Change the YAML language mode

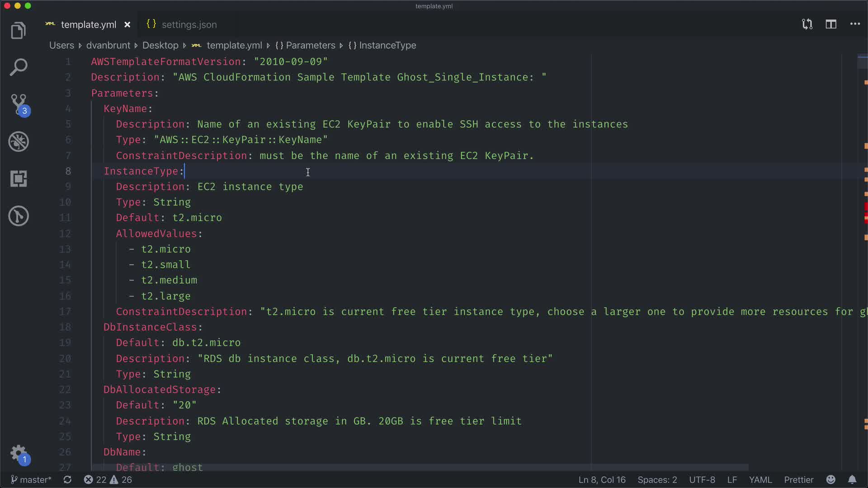pyautogui.click(x=760, y=480)
